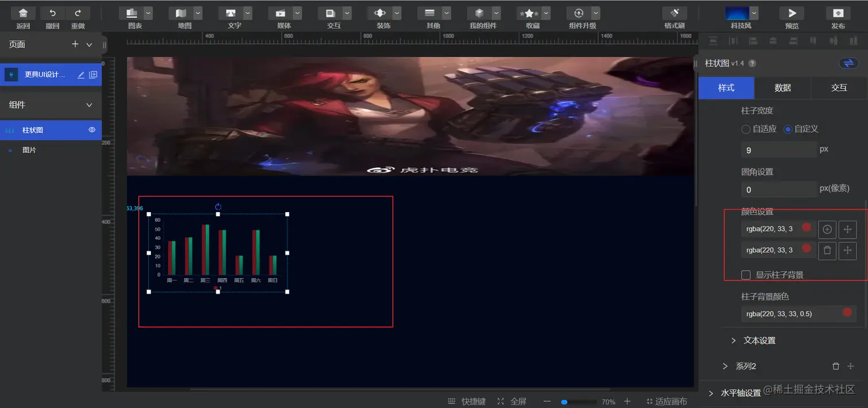This screenshot has height=408, width=868.
Task: Select the 柱状图 layer item
Action: point(51,130)
